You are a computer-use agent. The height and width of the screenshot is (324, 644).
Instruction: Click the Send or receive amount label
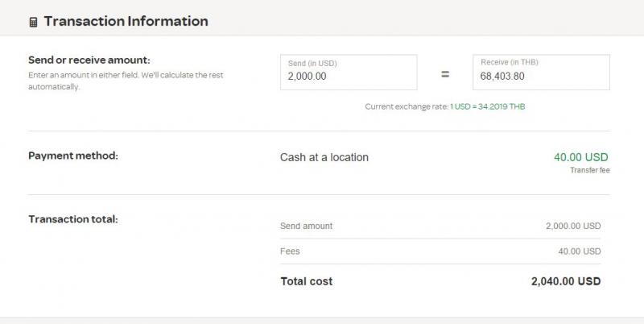(89, 60)
